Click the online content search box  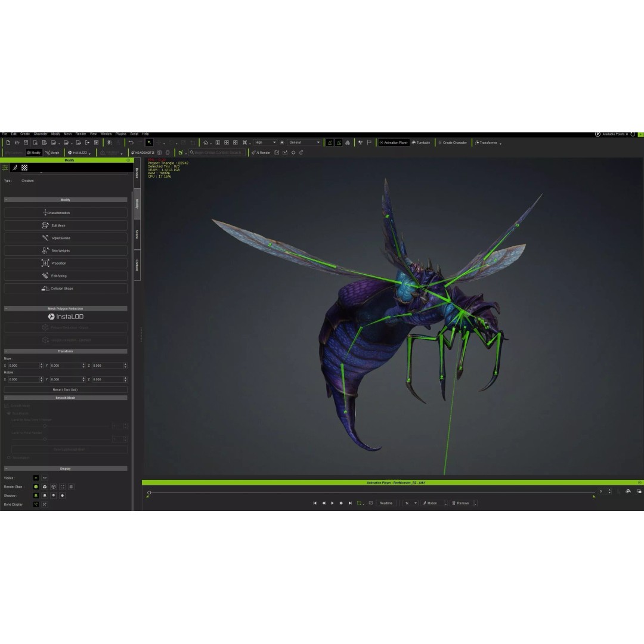pyautogui.click(x=217, y=153)
